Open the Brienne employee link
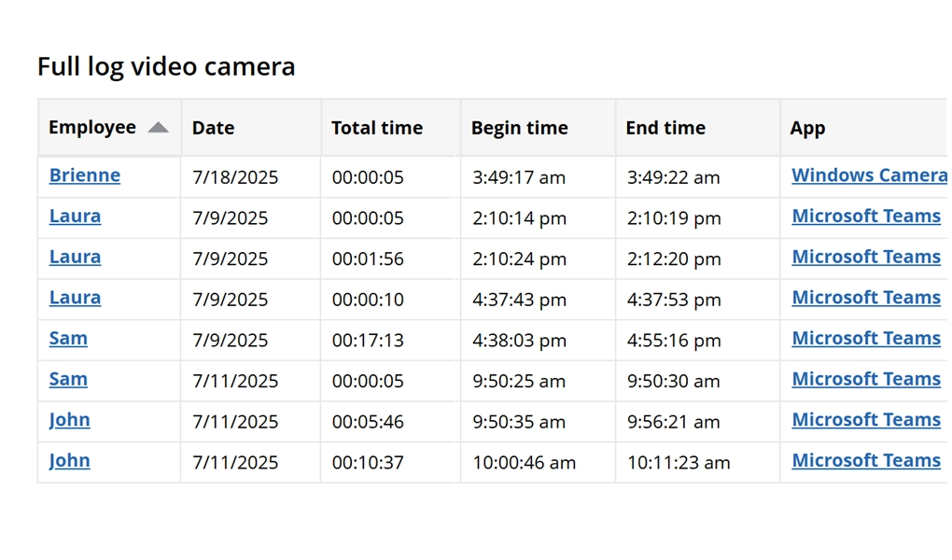Screen dimensions: 952x560 pyautogui.click(x=85, y=175)
